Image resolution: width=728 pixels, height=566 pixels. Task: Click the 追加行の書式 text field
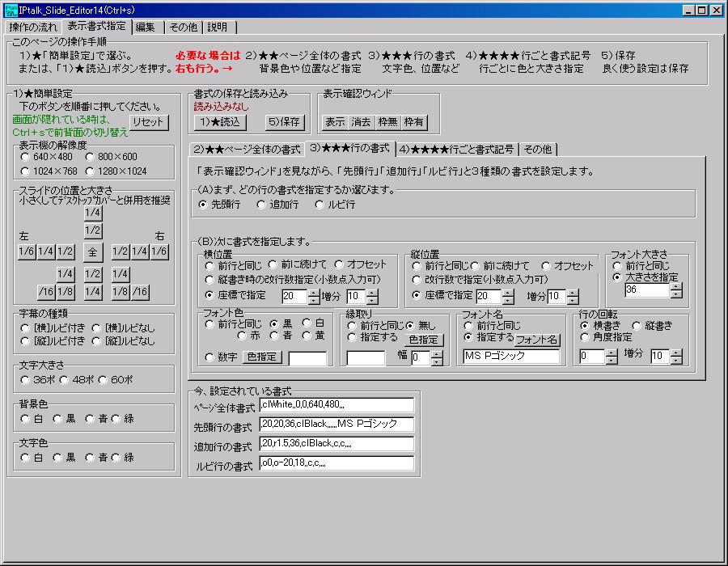(336, 444)
